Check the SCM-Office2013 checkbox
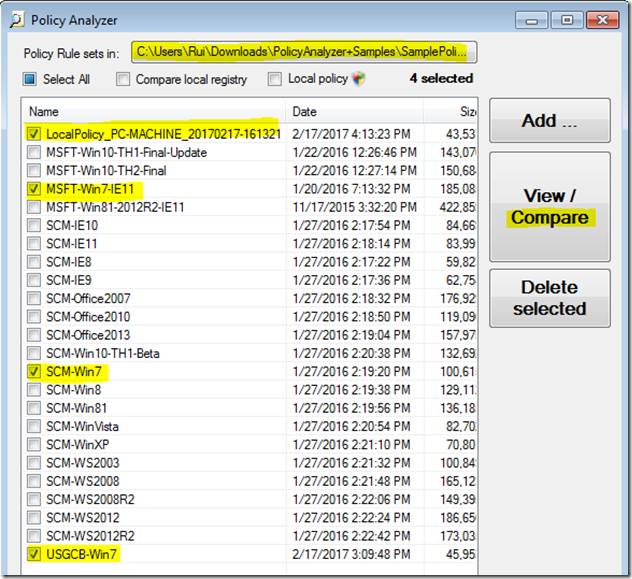 tap(34, 335)
